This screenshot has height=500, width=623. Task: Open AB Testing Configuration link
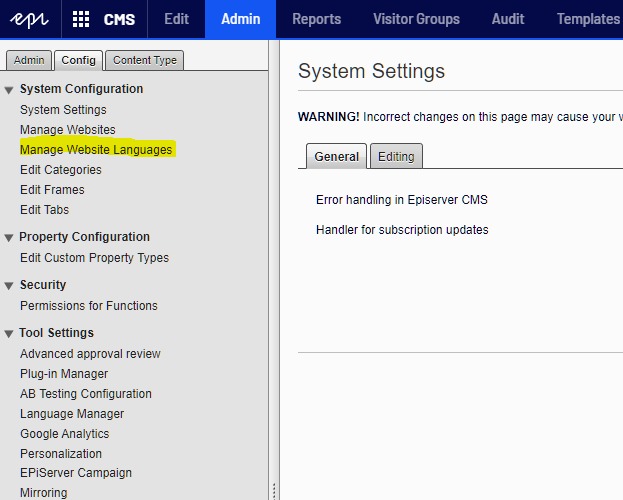(86, 393)
